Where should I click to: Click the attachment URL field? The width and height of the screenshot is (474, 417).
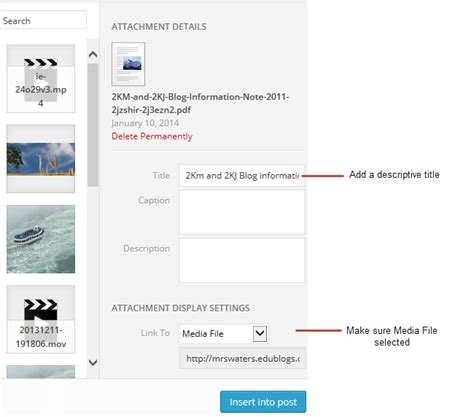243,358
